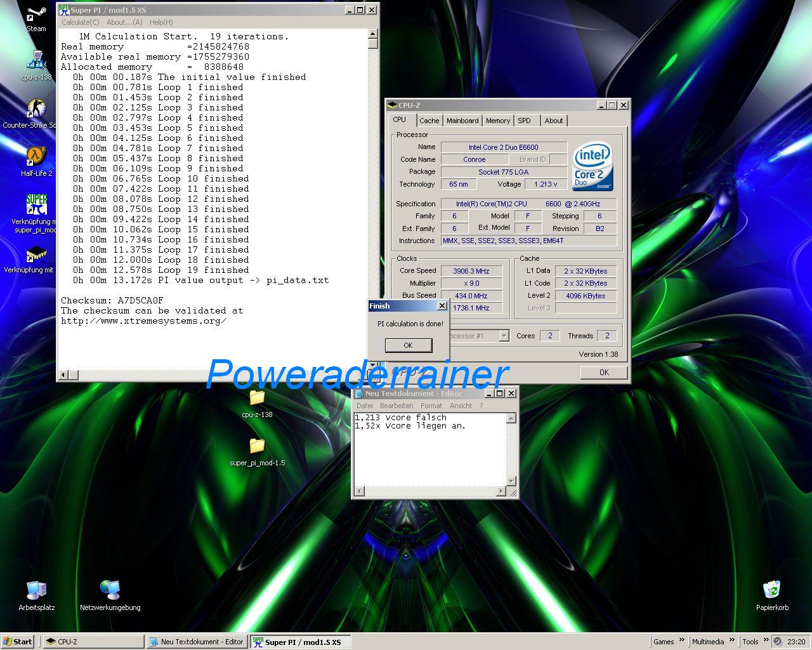
Task: Click the Level 2 cache value 4096 KBytes
Action: click(x=586, y=296)
